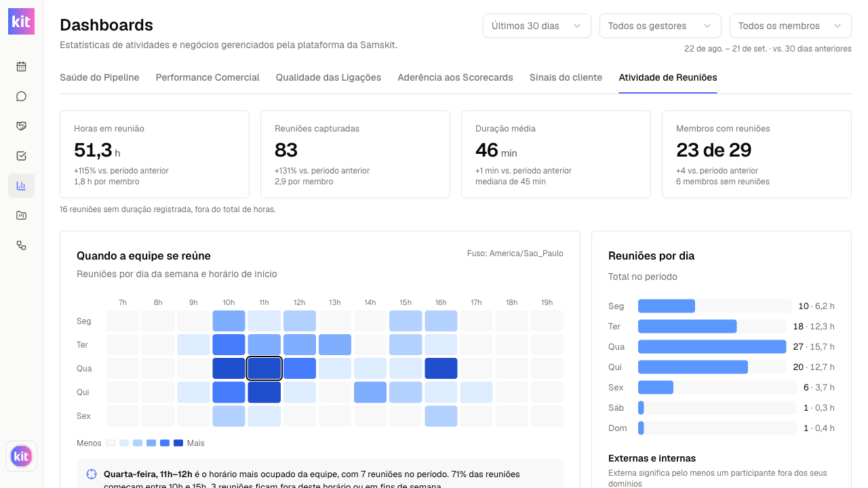Expand the Todos os membros filter
The image size is (868, 488).
click(x=791, y=26)
